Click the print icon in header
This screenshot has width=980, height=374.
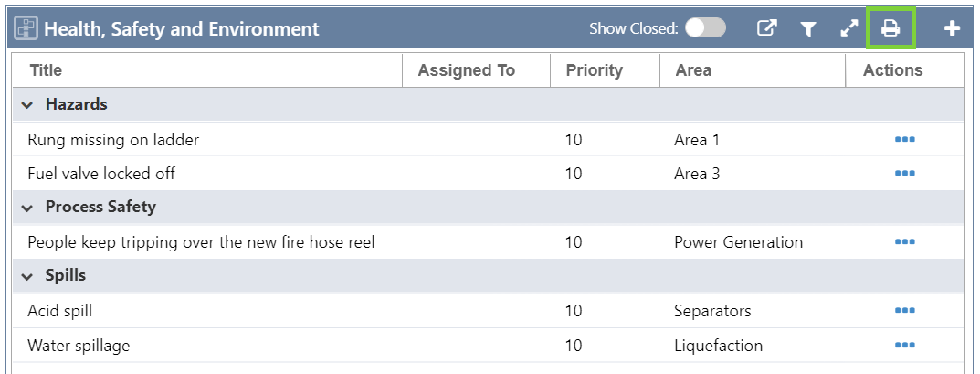[890, 29]
